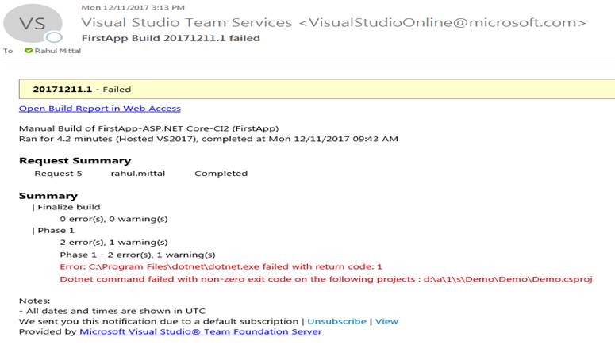
Task: Click subject FirstApp Build 20171211.1 failed
Action: click(x=171, y=38)
